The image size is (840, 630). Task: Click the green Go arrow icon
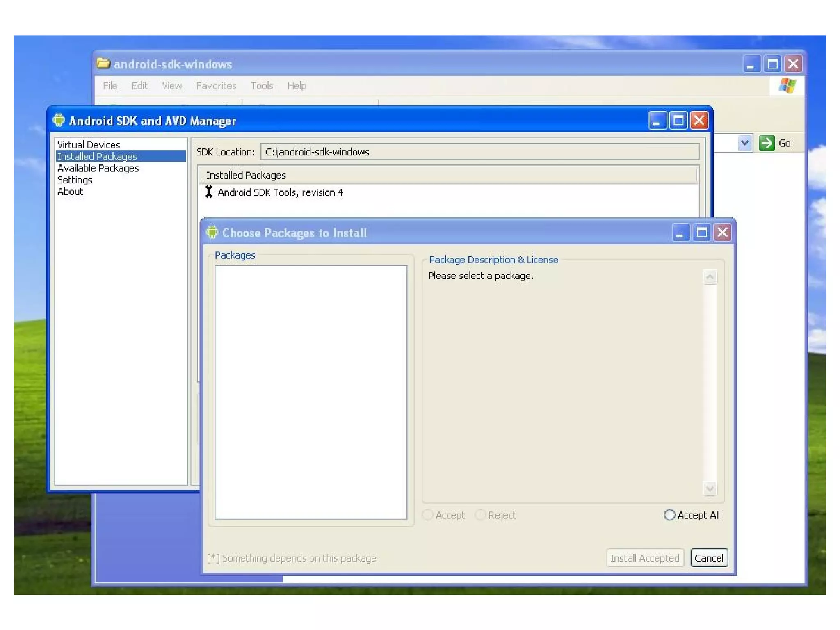coord(766,143)
